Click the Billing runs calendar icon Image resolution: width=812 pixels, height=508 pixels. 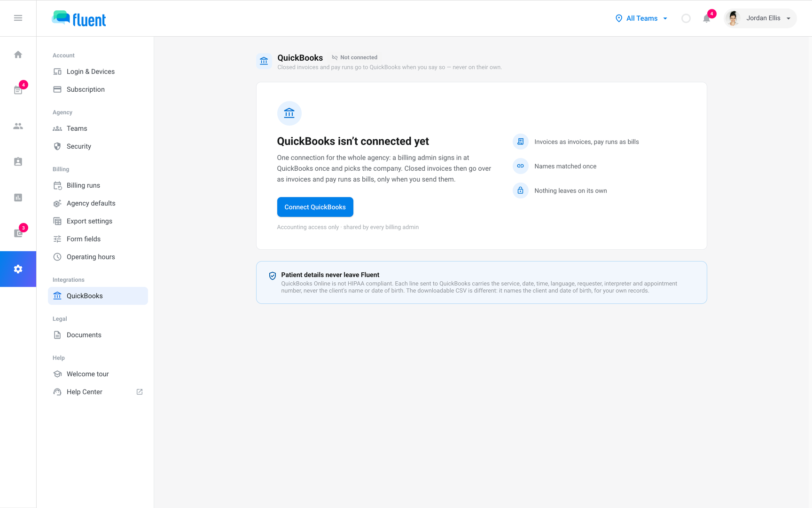pyautogui.click(x=57, y=185)
